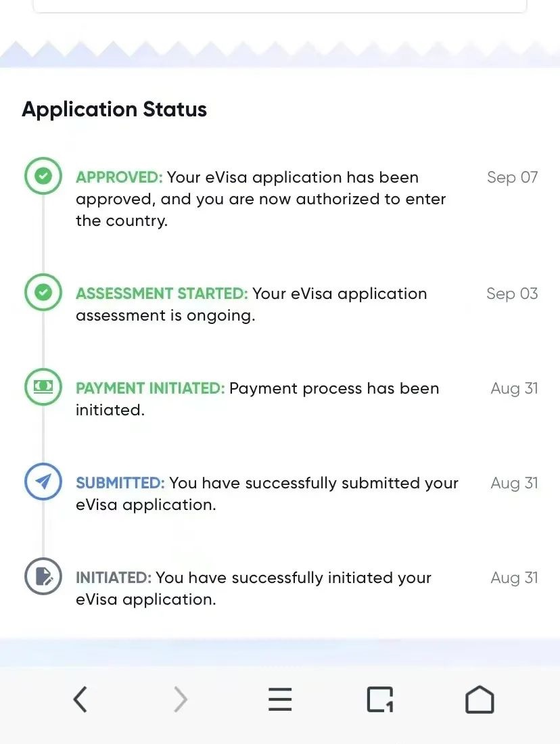Click the SUBMITTED status label

[120, 483]
